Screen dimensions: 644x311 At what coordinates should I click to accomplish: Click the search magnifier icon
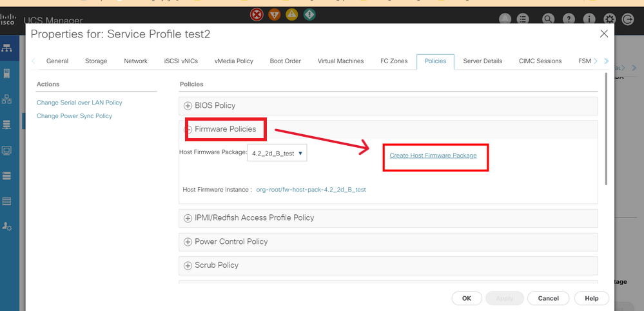tap(549, 19)
